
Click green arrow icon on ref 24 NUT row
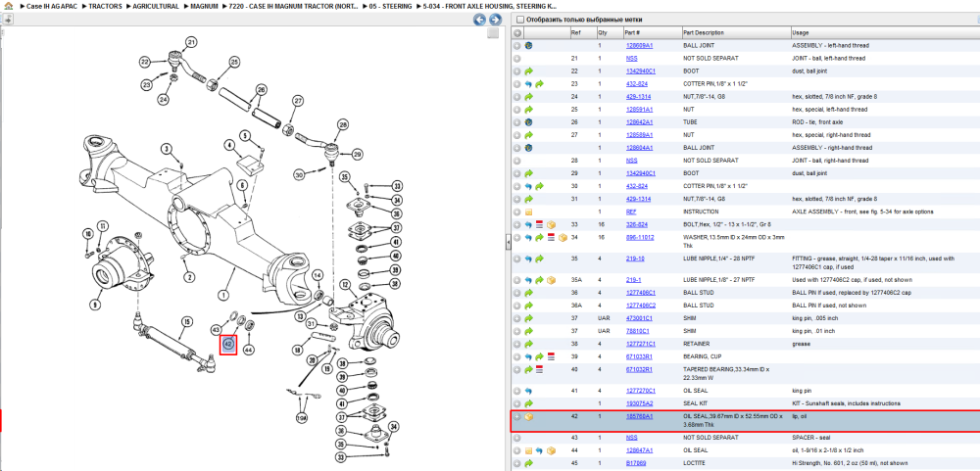tap(528, 97)
